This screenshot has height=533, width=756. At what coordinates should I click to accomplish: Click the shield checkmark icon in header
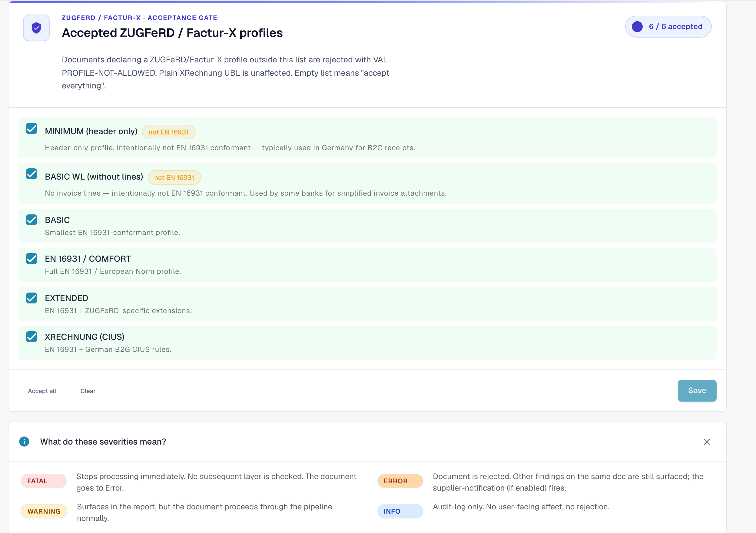(36, 28)
